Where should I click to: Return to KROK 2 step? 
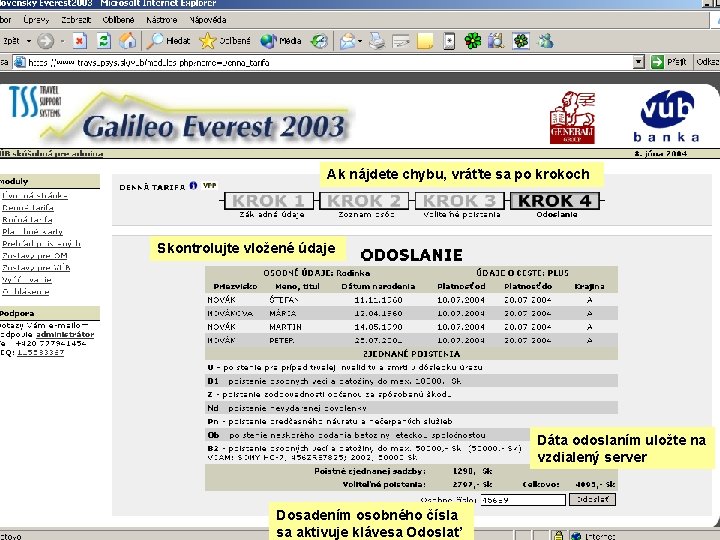click(x=365, y=201)
